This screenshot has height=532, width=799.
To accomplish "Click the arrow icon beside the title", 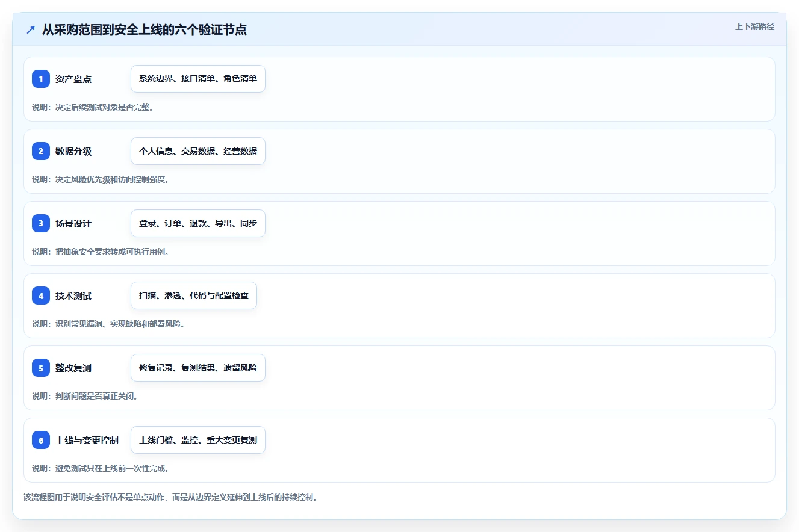I will pos(31,30).
